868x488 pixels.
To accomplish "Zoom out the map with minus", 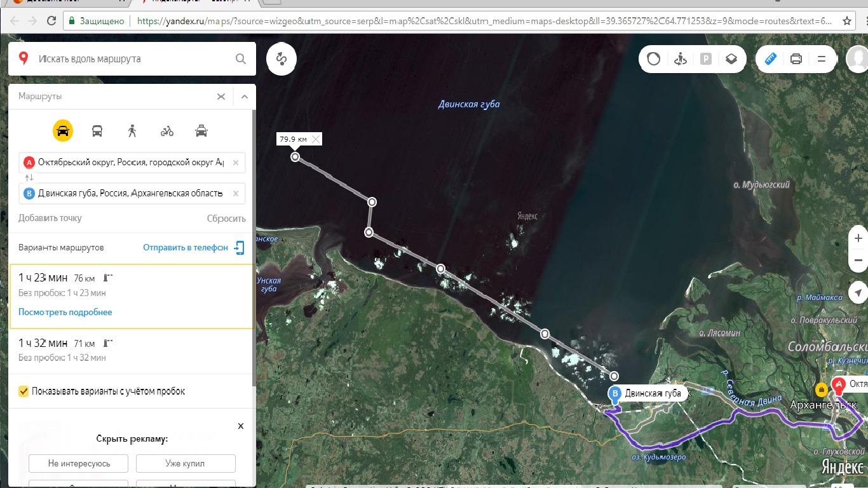I will click(x=858, y=261).
